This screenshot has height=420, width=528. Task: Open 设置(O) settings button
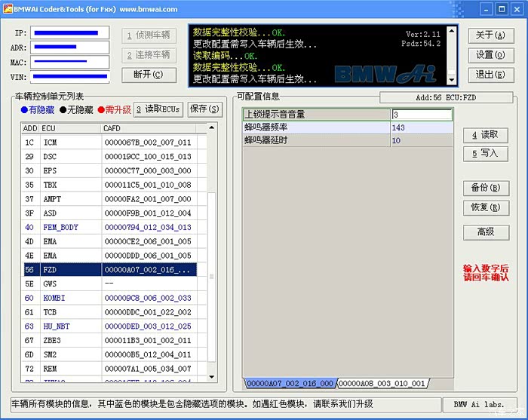[x=490, y=55]
